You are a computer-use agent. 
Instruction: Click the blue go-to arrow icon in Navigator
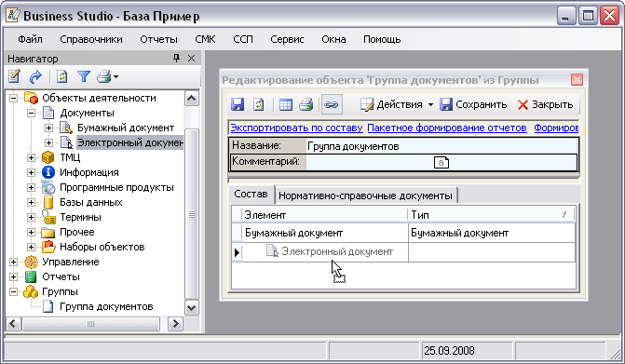(35, 76)
